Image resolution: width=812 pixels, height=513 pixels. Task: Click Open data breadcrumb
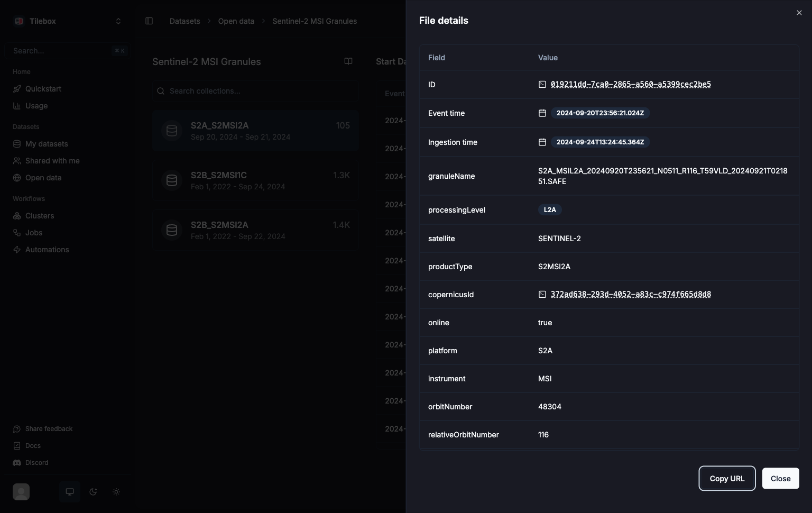click(x=236, y=21)
